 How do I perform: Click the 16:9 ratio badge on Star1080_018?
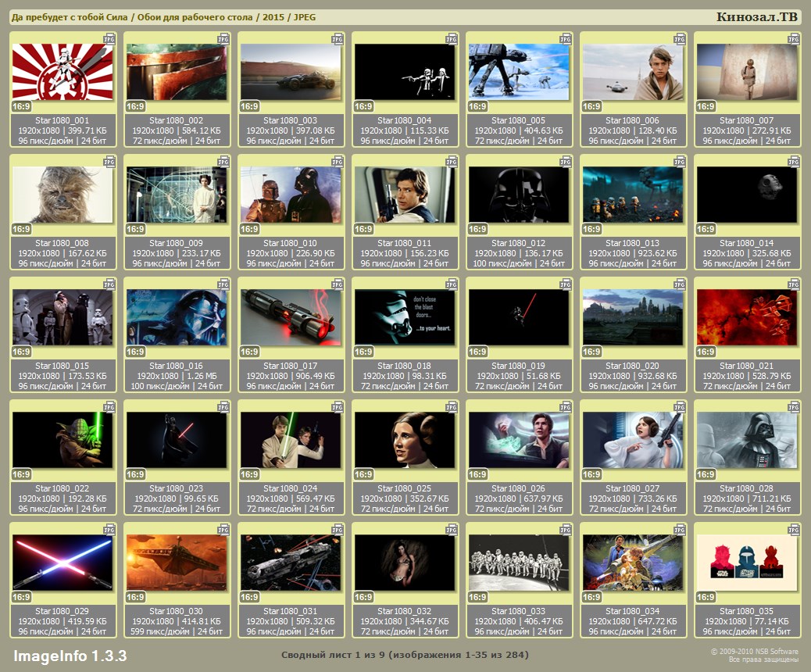(363, 352)
